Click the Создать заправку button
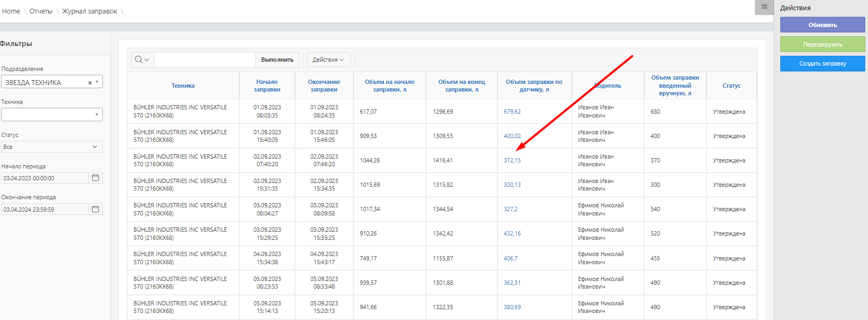The height and width of the screenshot is (320, 868). pos(822,64)
